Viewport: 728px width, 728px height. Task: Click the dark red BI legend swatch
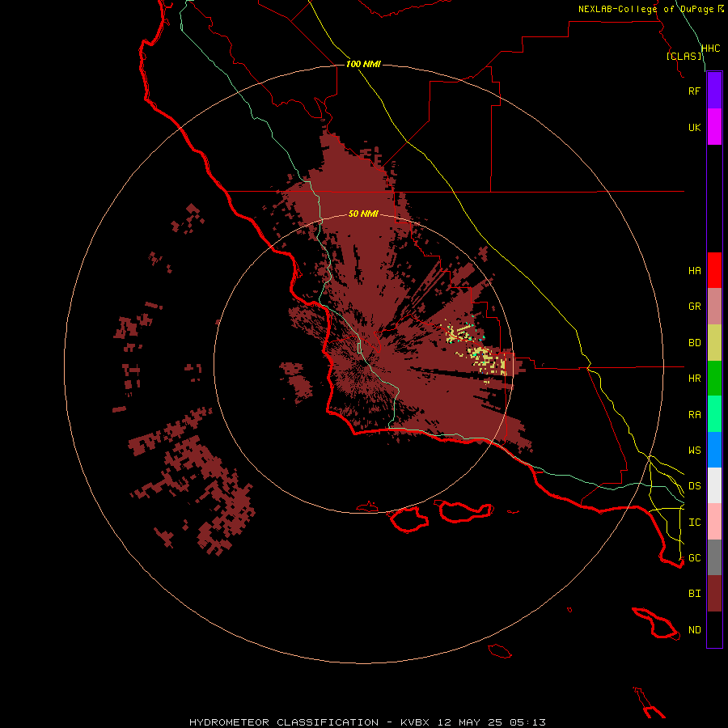click(714, 594)
